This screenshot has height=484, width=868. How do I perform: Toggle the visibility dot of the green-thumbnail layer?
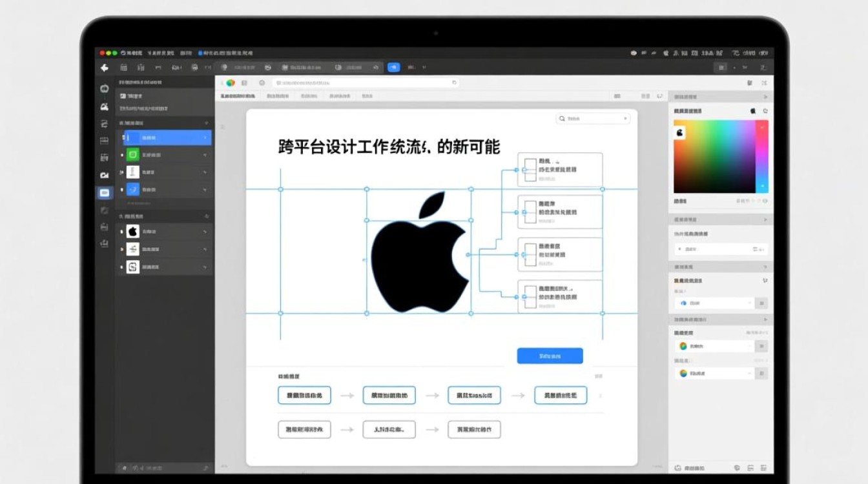(x=122, y=155)
